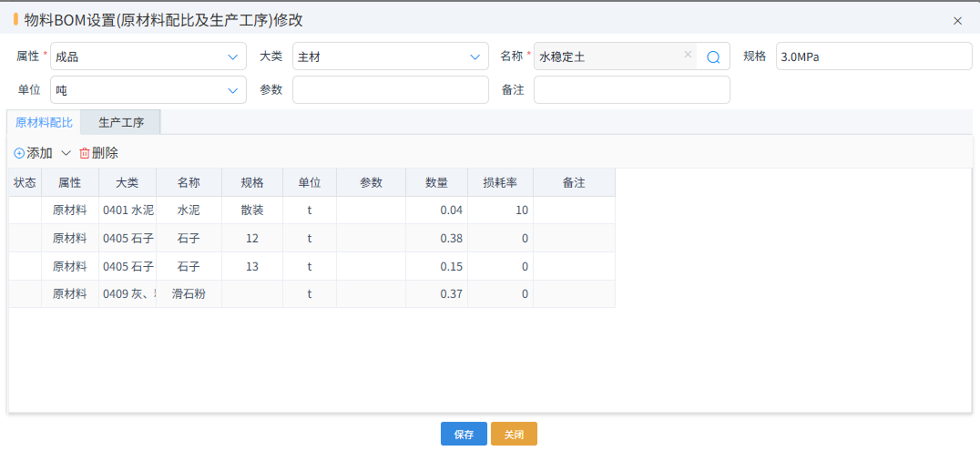Expand the arrow next to 添加

point(66,153)
